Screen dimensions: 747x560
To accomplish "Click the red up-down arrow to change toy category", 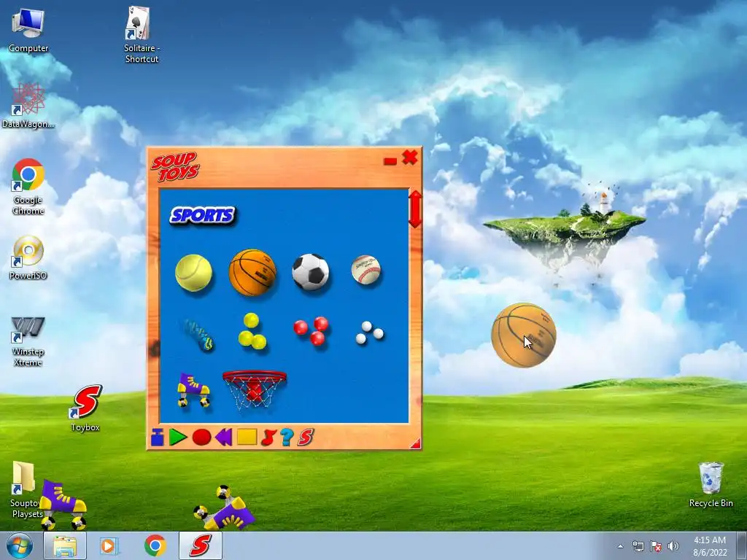I will point(415,209).
